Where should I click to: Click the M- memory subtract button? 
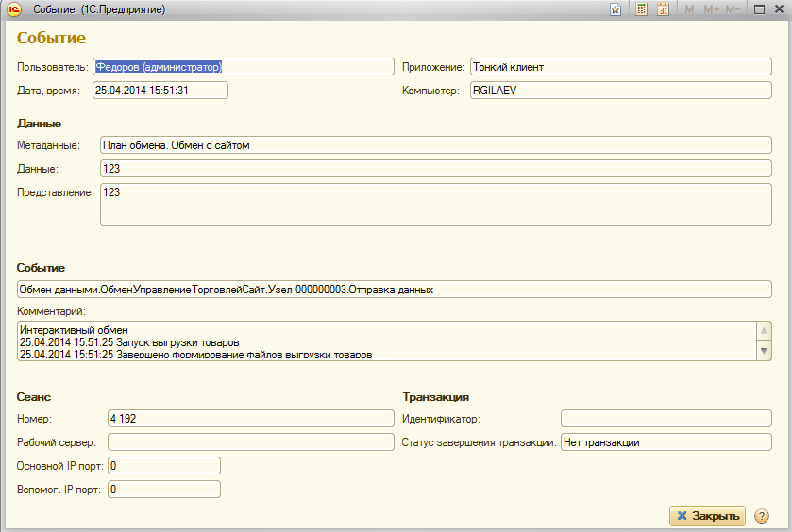coord(735,9)
